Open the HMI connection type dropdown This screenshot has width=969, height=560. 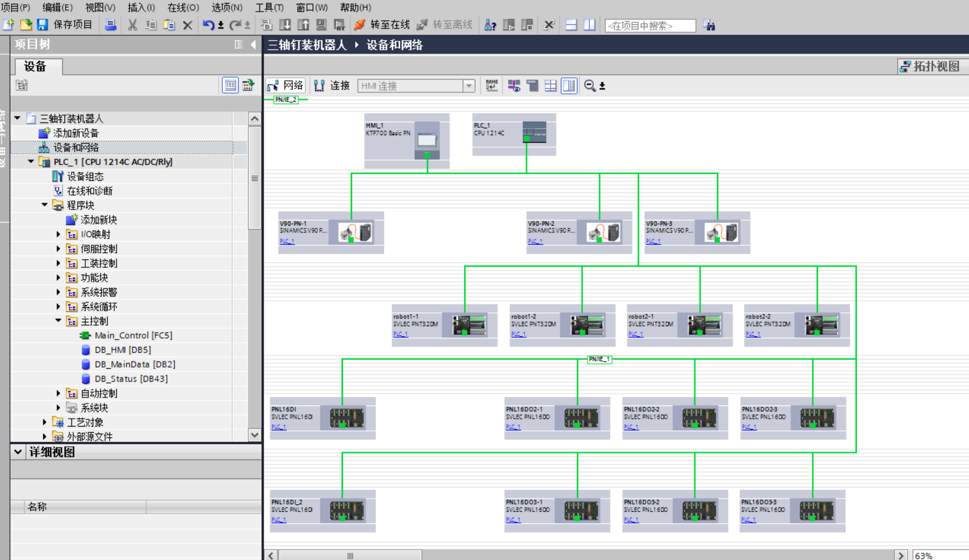tap(469, 86)
